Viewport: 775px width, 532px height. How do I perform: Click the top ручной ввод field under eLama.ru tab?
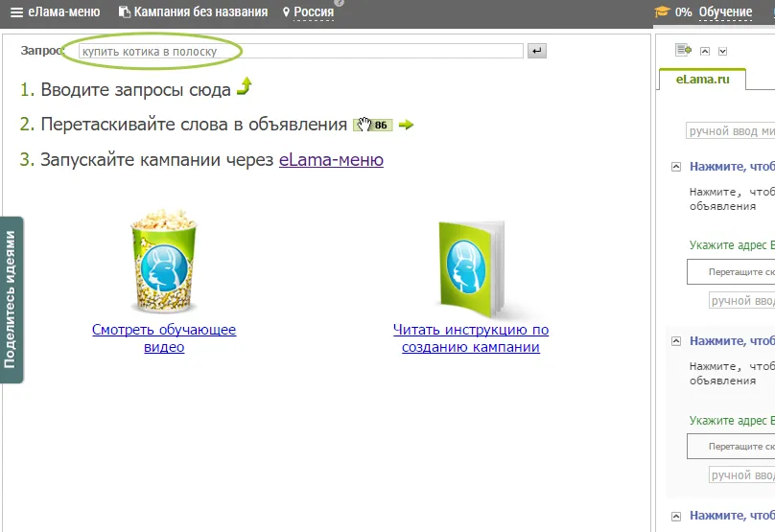[x=731, y=131]
